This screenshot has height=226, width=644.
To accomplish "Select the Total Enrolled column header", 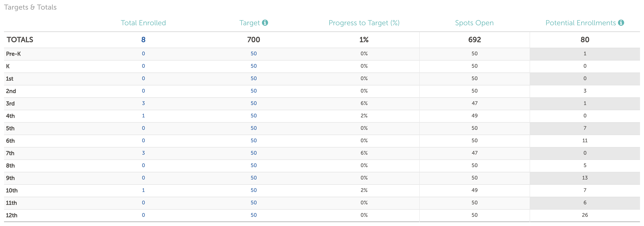I will [143, 23].
